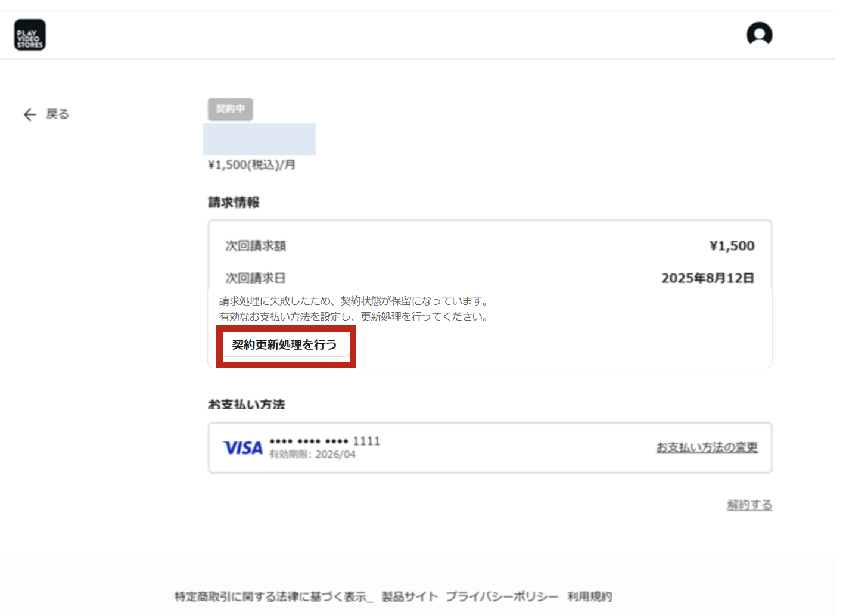
Task: Select the 請求処理に失敗したため warning message
Action: tap(356, 301)
